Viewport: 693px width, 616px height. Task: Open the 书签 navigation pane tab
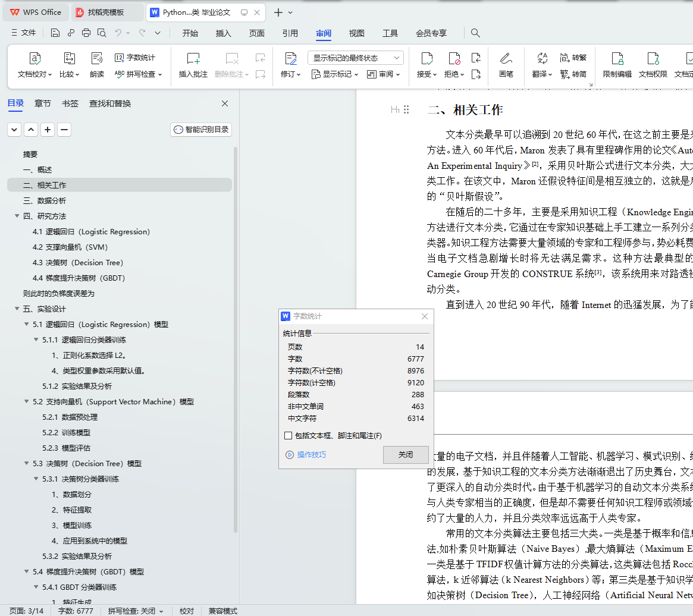click(70, 103)
